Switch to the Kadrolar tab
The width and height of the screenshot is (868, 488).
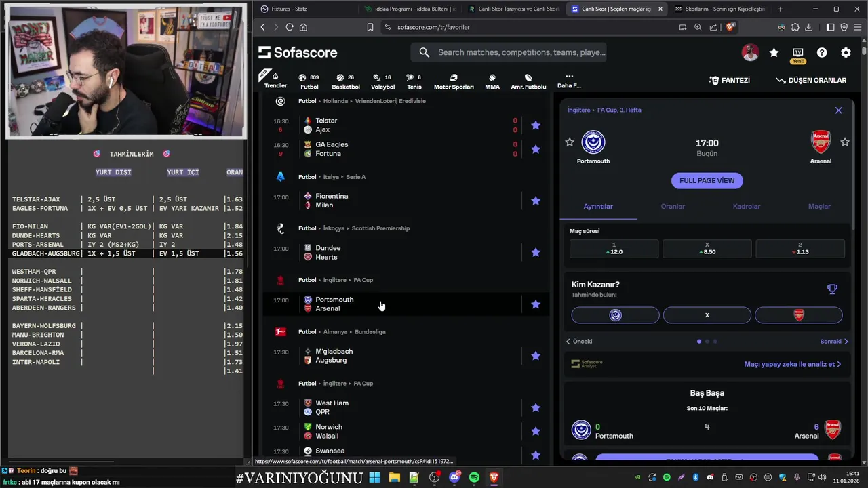[747, 206]
